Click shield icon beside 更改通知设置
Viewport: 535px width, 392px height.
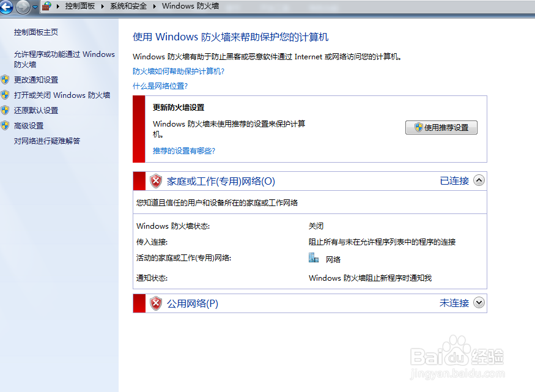tap(5, 80)
